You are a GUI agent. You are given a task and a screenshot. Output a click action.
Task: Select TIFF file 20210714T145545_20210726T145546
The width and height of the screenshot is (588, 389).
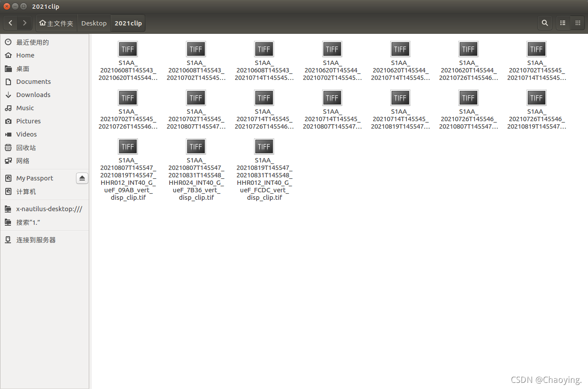pos(264,110)
